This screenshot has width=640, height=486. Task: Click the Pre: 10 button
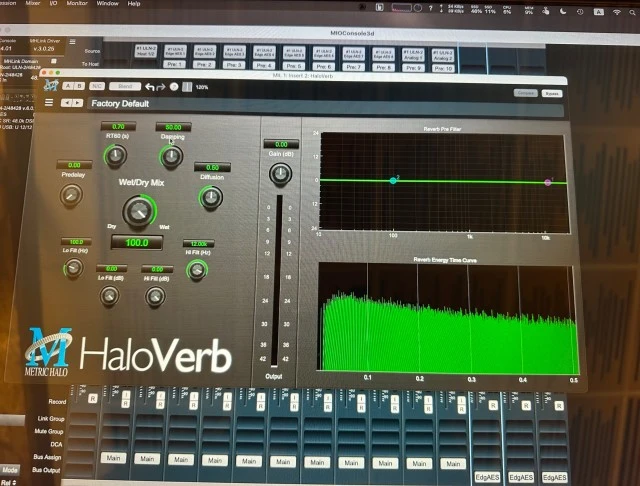point(443,68)
